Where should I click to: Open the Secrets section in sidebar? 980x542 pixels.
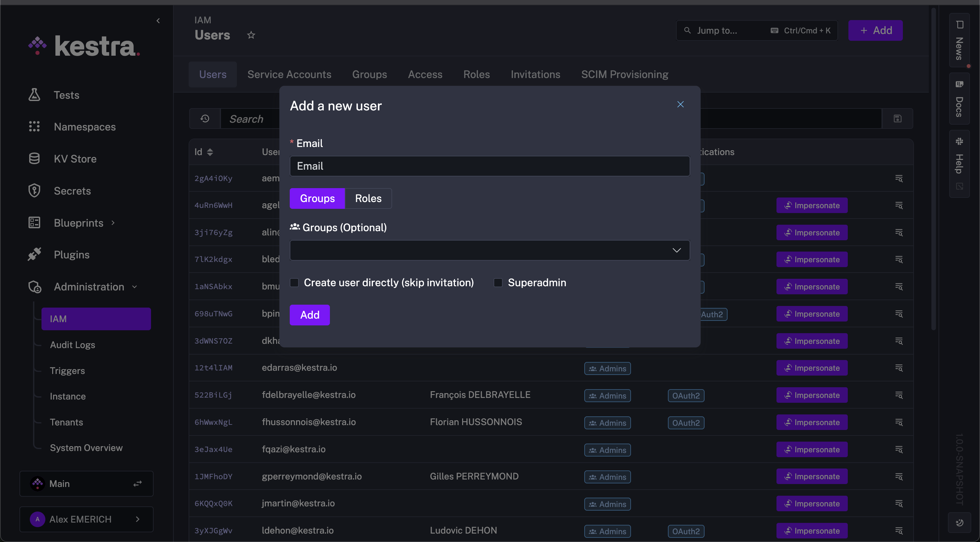tap(72, 191)
